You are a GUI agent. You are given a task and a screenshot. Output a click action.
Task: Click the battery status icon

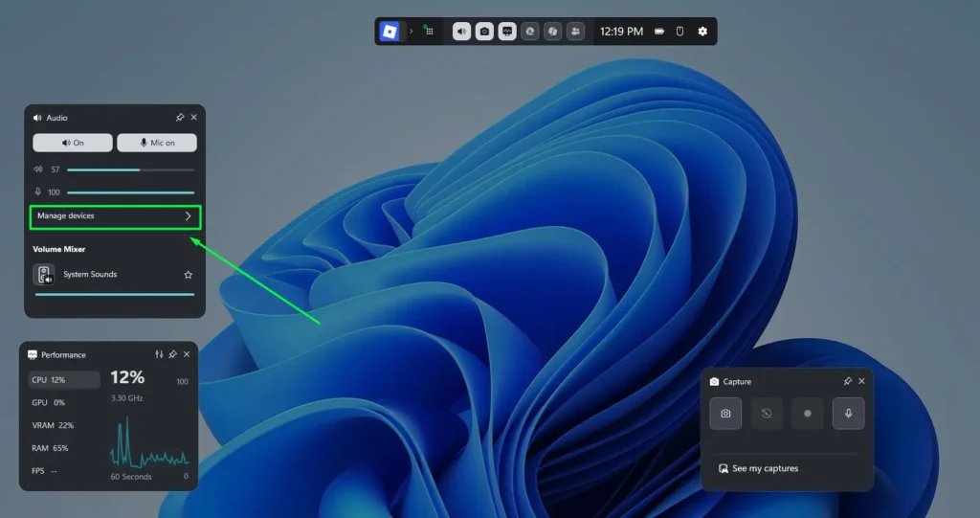click(x=659, y=32)
